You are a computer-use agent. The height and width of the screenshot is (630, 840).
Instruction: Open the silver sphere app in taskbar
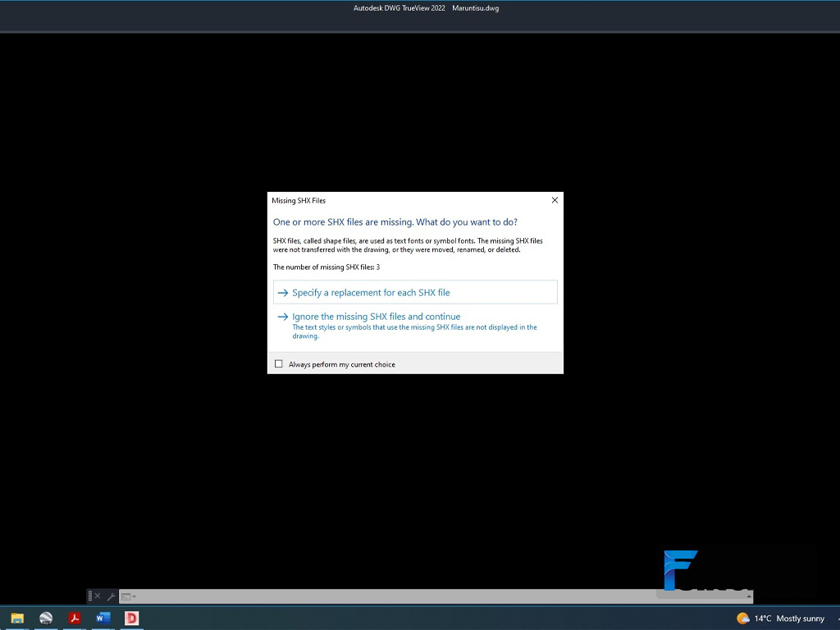tap(46, 619)
